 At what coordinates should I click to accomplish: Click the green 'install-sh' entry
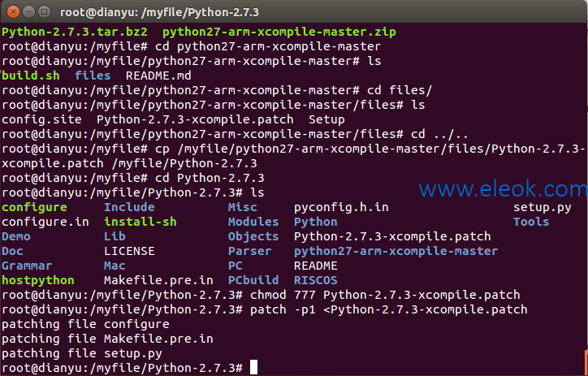pos(141,222)
